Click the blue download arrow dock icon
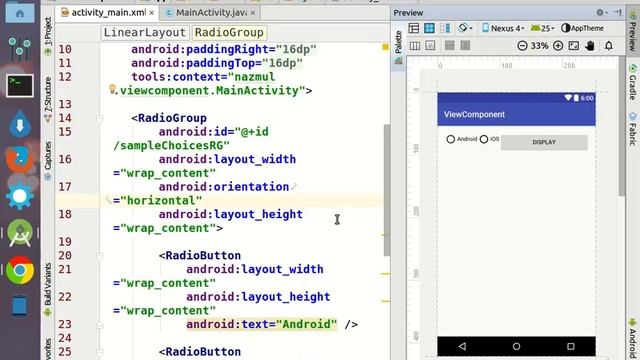 pos(20,122)
